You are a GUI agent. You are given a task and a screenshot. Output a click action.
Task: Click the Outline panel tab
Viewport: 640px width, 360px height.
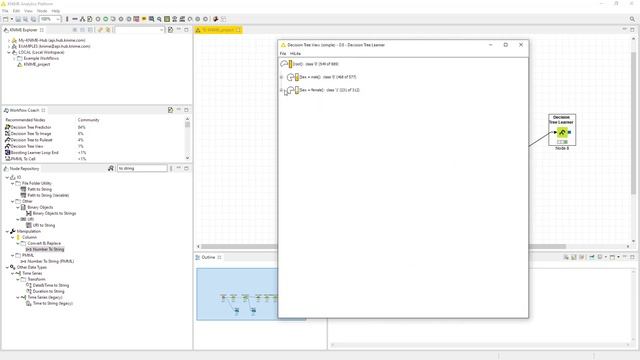pyautogui.click(x=208, y=258)
